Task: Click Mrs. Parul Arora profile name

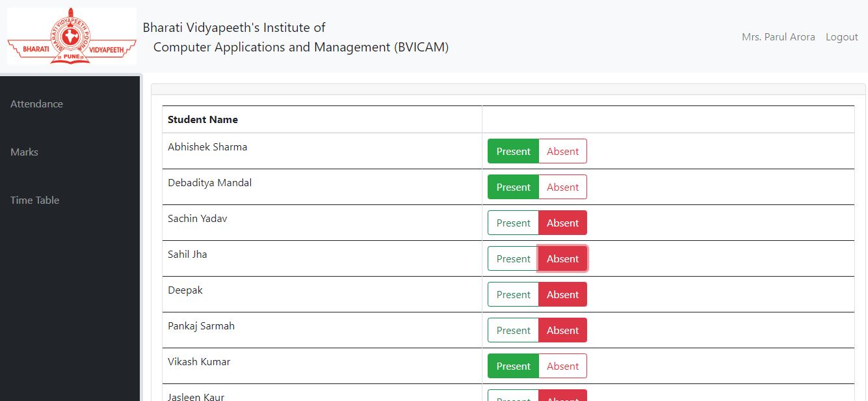Action: 778,36
